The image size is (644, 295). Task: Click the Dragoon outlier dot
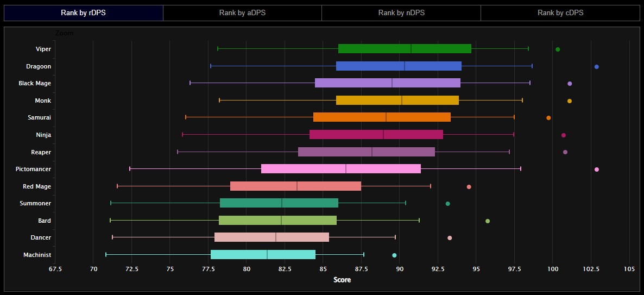point(596,67)
